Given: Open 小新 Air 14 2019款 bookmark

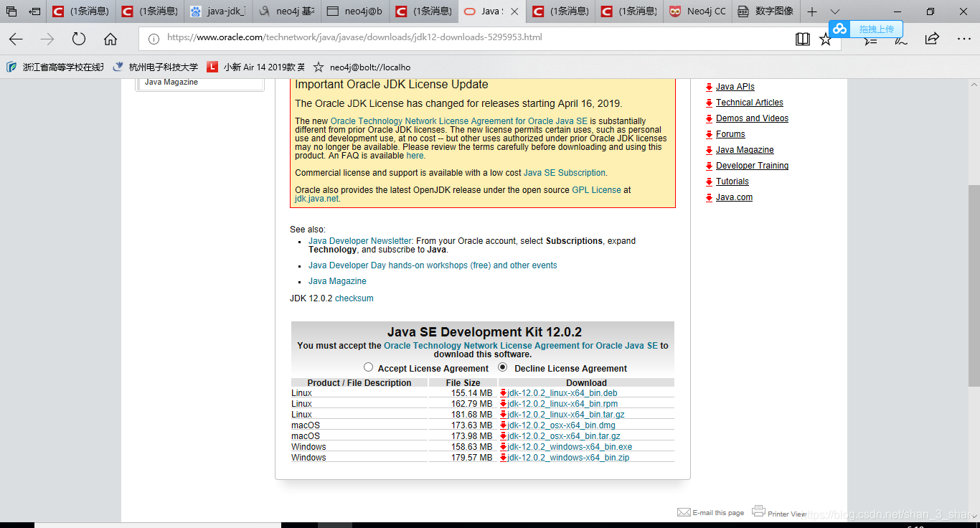Looking at the screenshot, I should pyautogui.click(x=255, y=67).
